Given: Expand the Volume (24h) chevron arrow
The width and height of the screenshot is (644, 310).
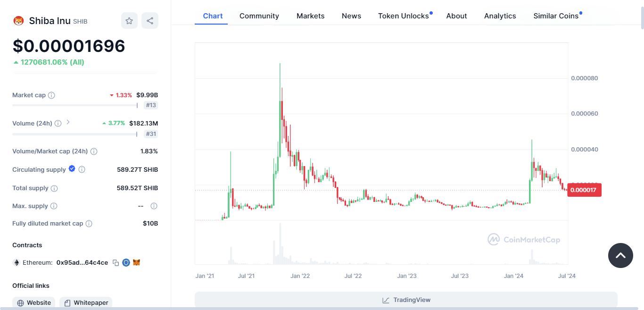Looking at the screenshot, I should (68, 122).
